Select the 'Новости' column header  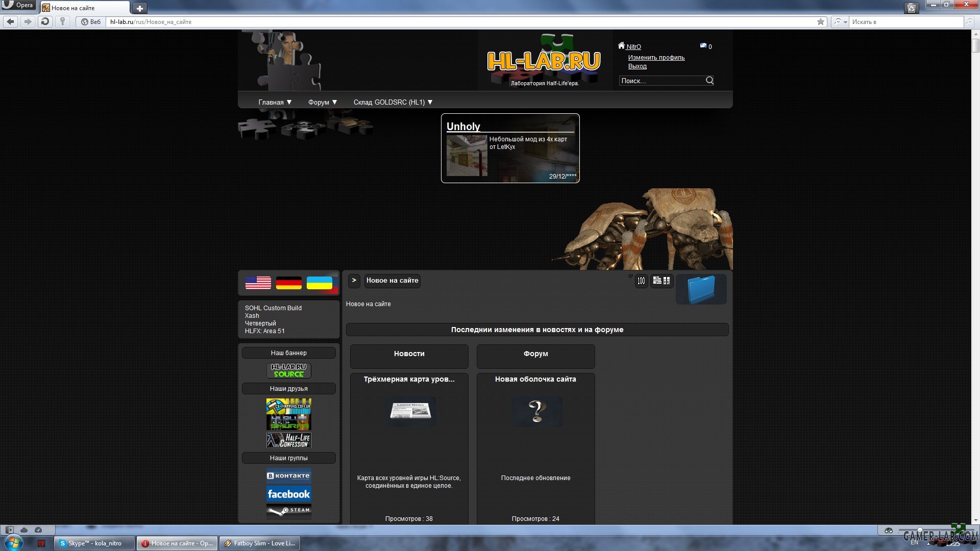pyautogui.click(x=409, y=356)
